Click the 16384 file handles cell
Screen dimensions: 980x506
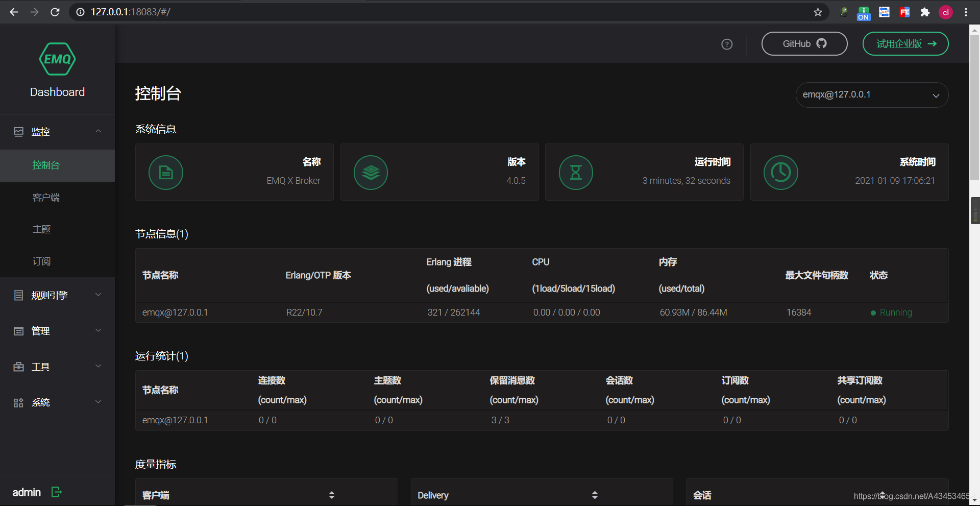pos(799,312)
